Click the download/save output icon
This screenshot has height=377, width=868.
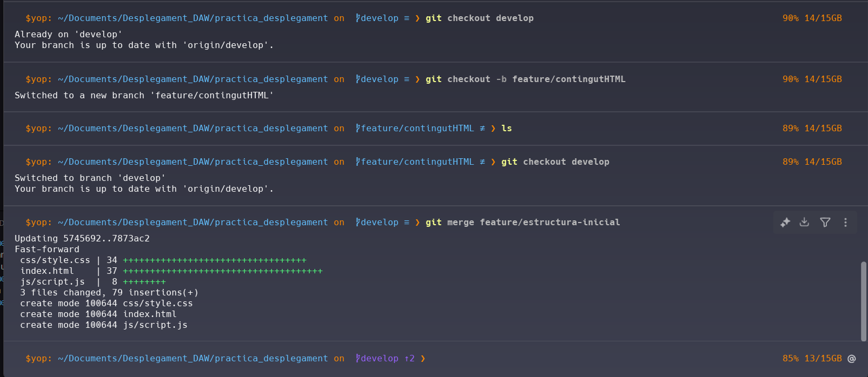click(x=805, y=223)
